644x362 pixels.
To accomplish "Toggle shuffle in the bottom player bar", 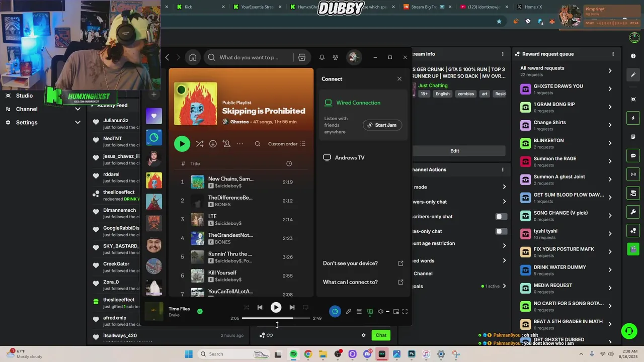I will [246, 307].
